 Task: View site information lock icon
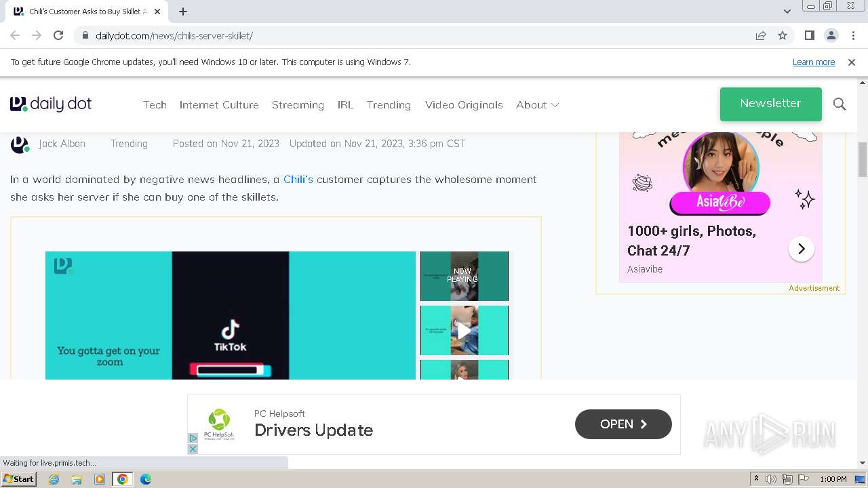click(85, 35)
